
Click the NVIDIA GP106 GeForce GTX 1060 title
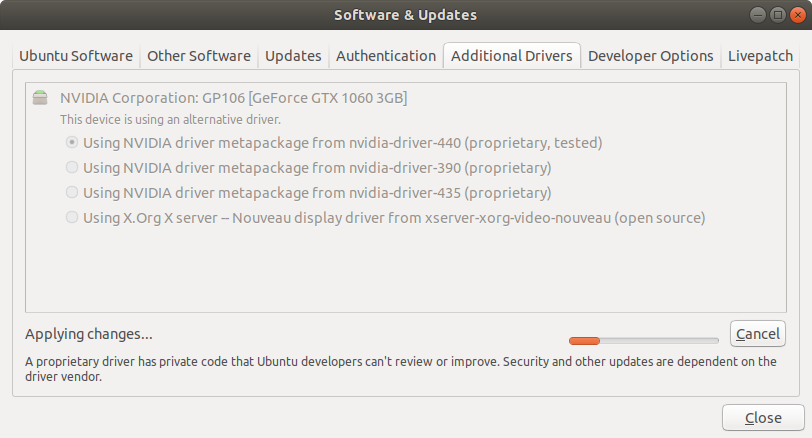point(234,98)
